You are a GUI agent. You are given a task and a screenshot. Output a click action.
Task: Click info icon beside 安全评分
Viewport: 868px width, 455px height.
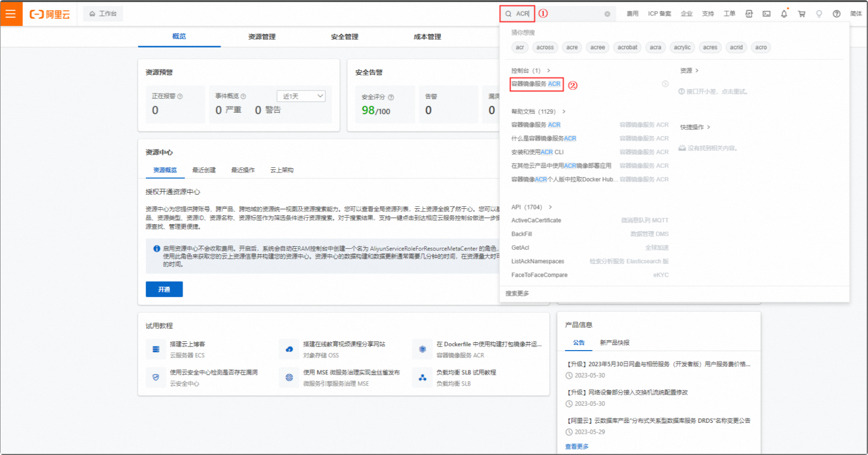click(x=391, y=97)
